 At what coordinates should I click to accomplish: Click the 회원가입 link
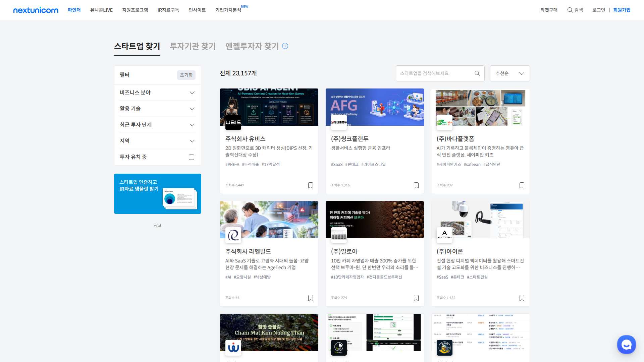[622, 10]
